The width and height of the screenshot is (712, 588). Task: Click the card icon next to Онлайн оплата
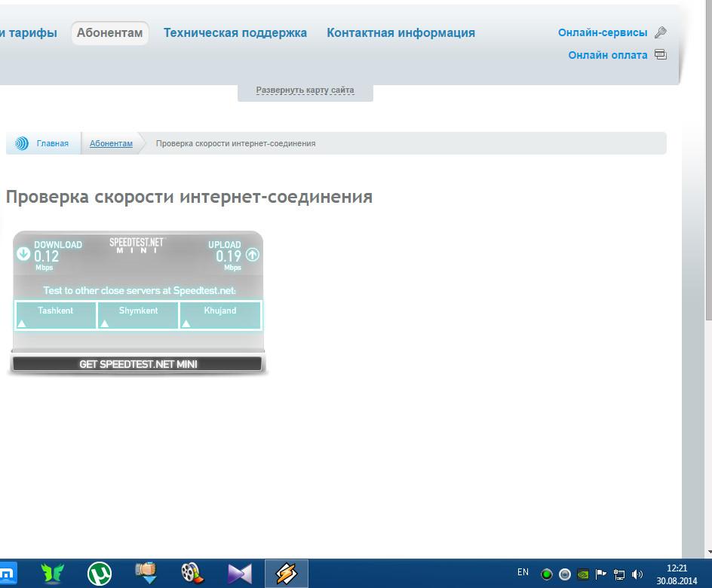click(661, 54)
